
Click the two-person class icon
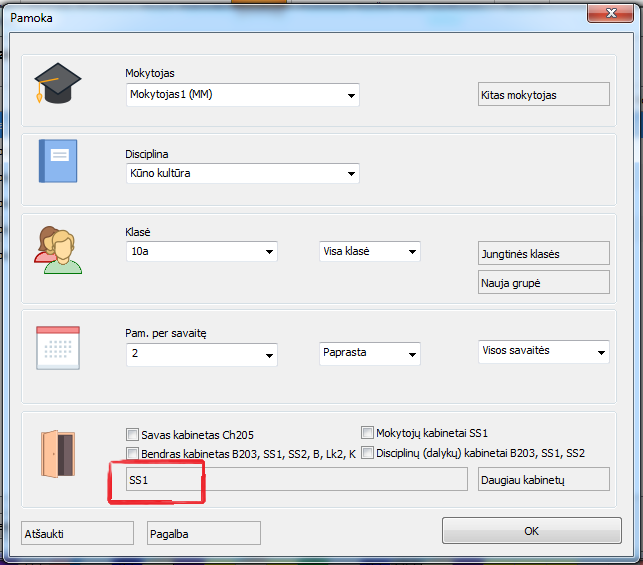(56, 249)
